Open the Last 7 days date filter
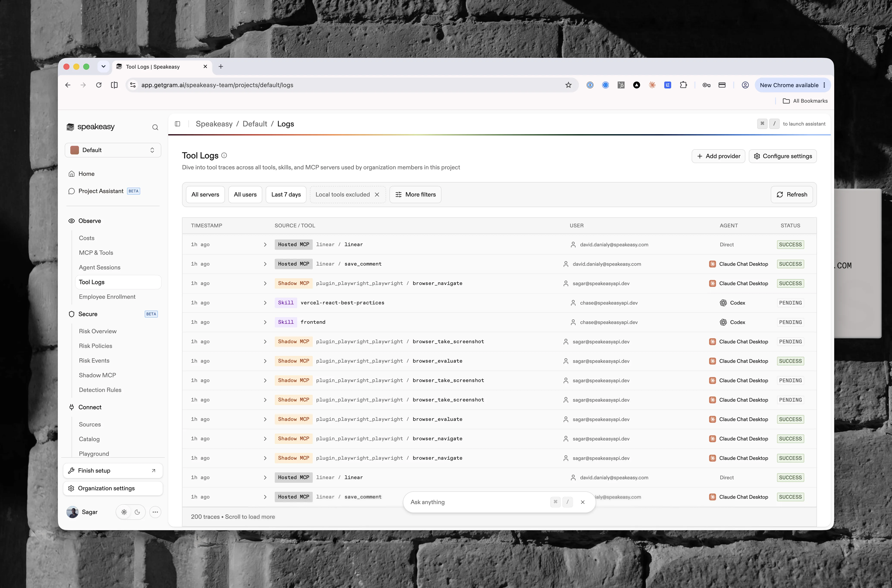 (x=286, y=195)
